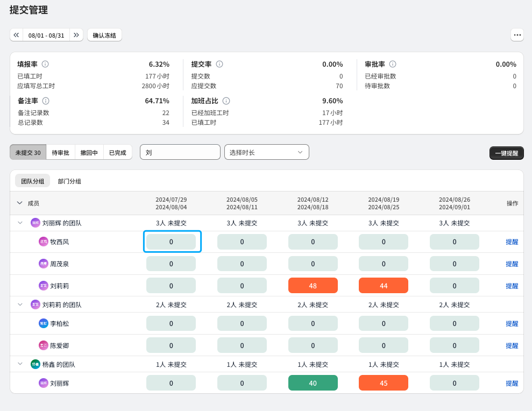Click 李柏松's avatar icon

click(44, 323)
